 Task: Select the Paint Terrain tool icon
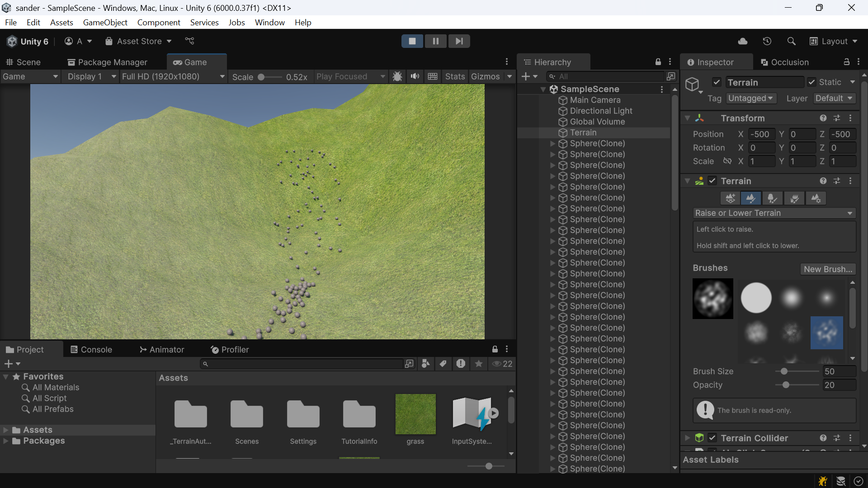751,198
